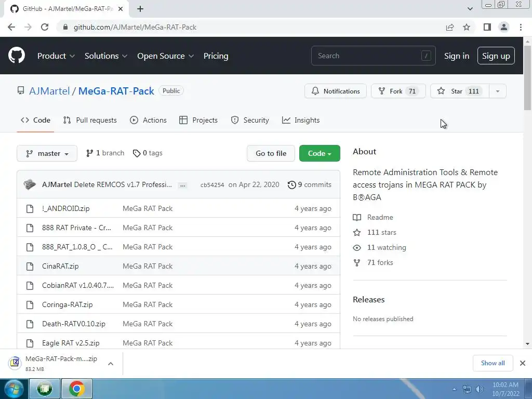This screenshot has height=399, width=532.
Task: Click the Sign up button
Action: [x=496, y=56]
